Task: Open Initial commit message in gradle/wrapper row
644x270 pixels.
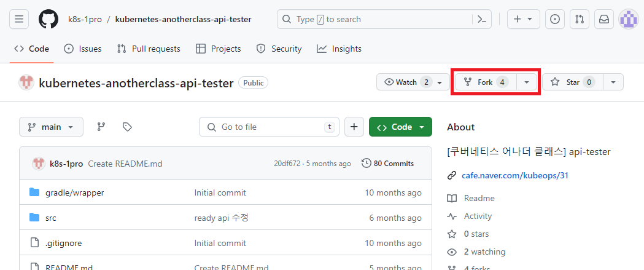Action: tap(220, 193)
